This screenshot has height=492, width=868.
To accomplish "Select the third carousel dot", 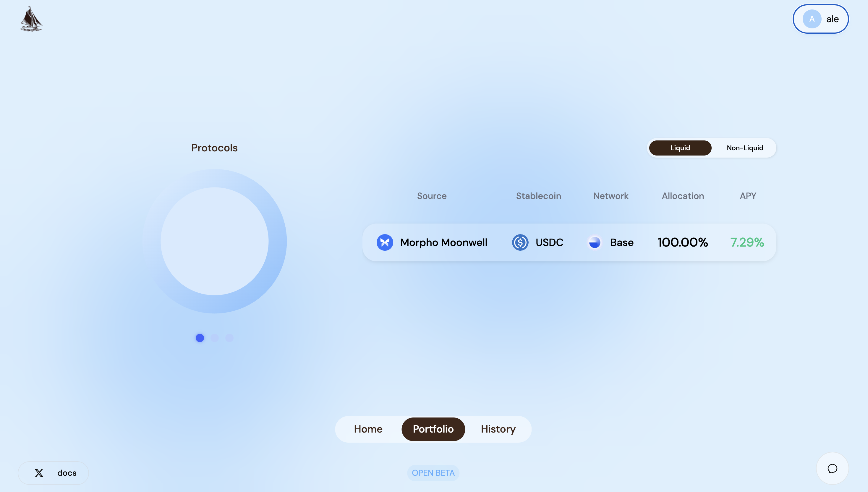I will tap(229, 338).
